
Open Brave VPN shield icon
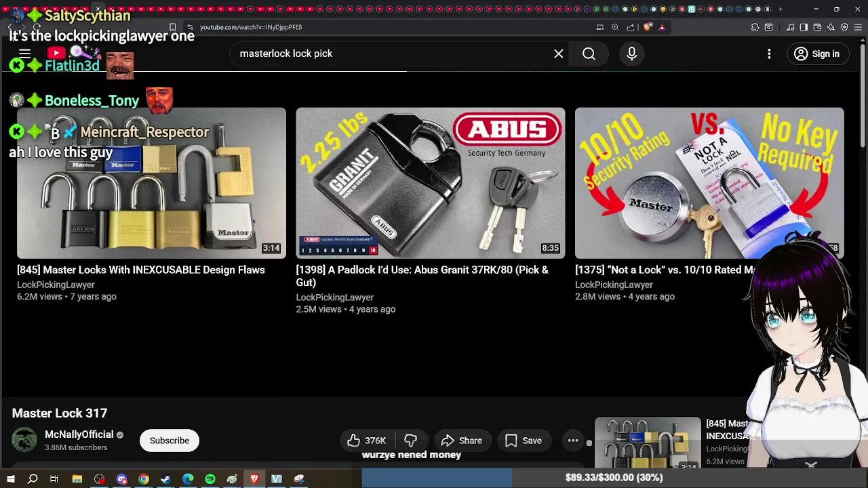(x=844, y=27)
